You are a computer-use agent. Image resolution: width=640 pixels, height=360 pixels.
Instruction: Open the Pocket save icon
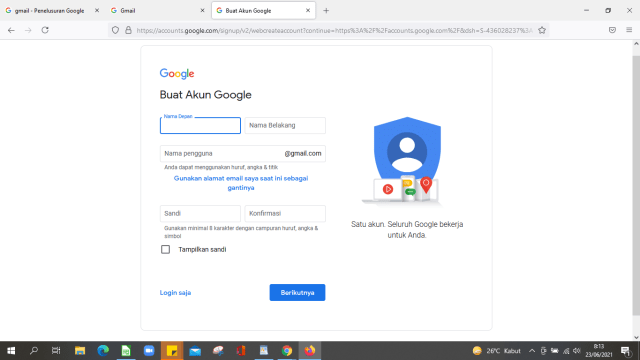coord(612,30)
